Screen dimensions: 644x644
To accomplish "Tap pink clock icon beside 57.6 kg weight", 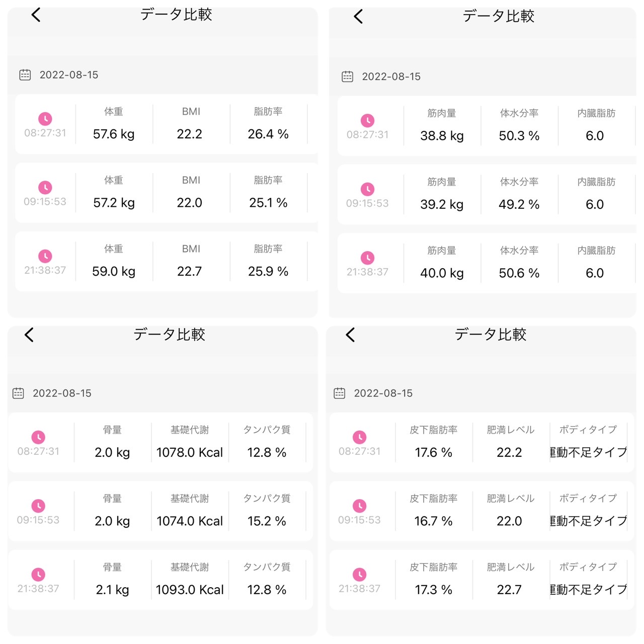I will [x=45, y=119].
